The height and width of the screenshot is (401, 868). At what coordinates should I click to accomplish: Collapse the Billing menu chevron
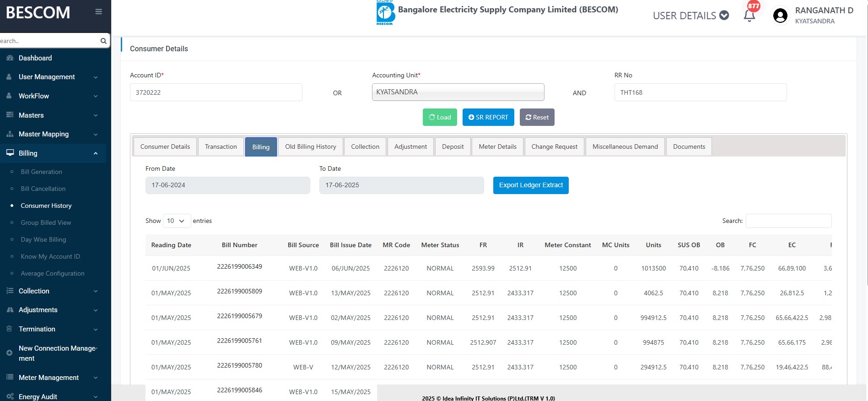pyautogui.click(x=96, y=153)
